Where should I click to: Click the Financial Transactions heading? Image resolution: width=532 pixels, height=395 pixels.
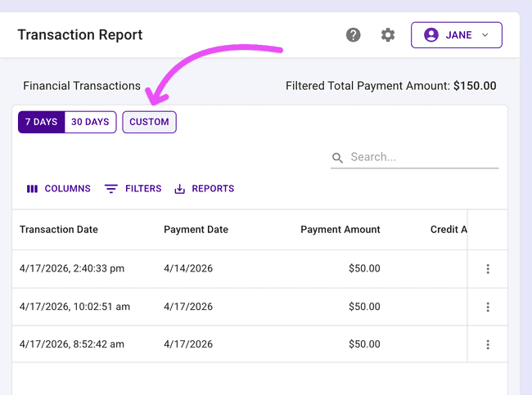click(x=82, y=86)
